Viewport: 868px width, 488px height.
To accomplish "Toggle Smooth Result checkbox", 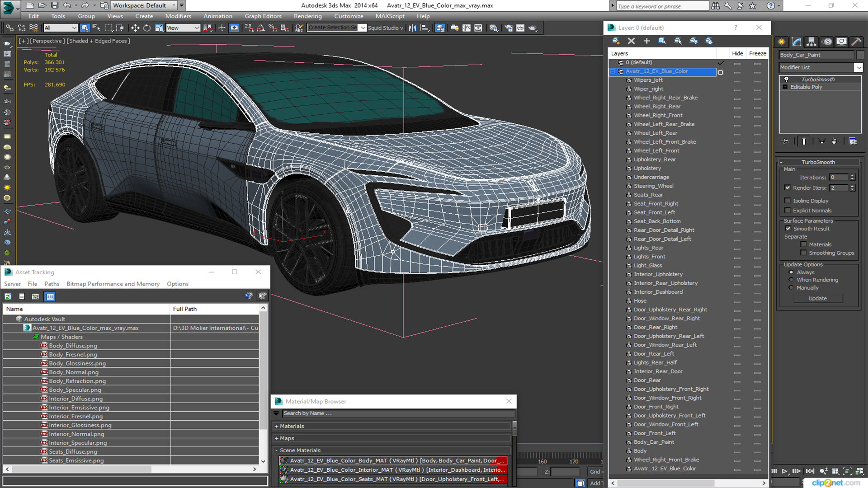I will (788, 229).
